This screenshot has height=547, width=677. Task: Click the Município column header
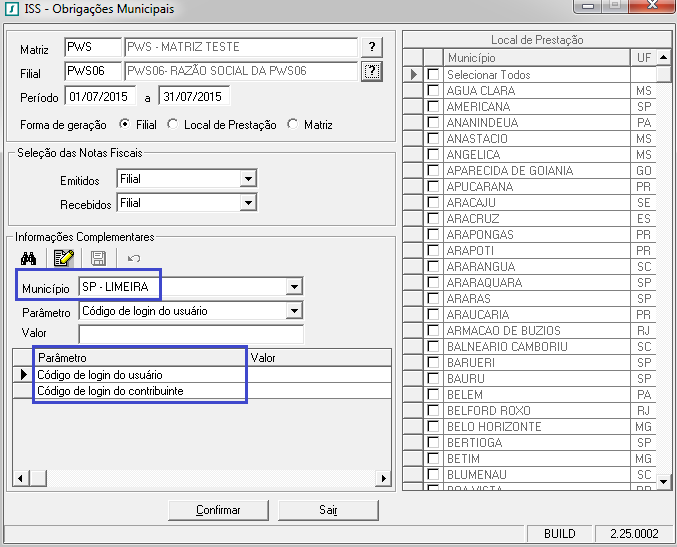point(537,57)
